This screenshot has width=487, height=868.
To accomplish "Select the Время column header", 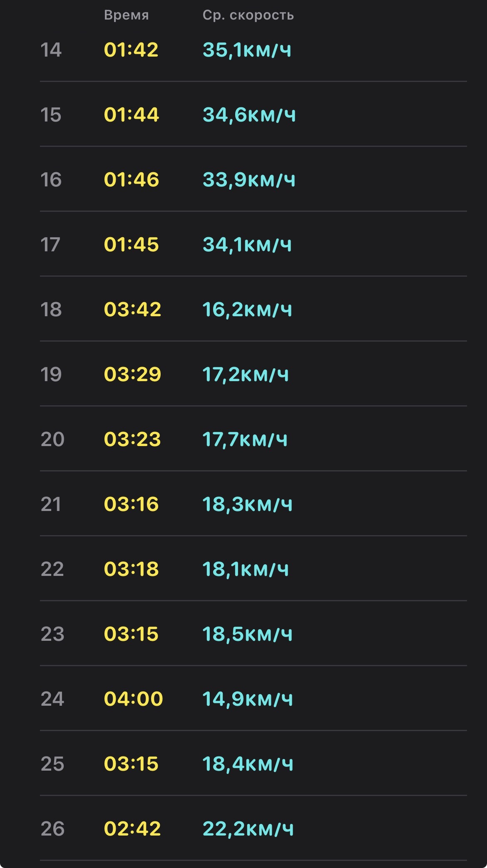I will (x=126, y=15).
